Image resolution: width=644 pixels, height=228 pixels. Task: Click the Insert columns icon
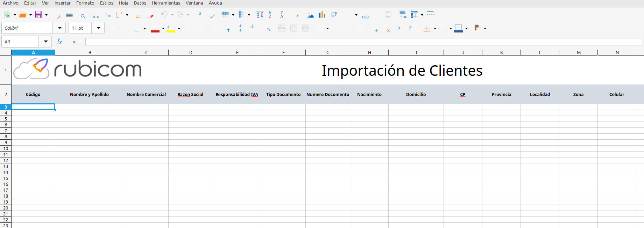tap(241, 15)
